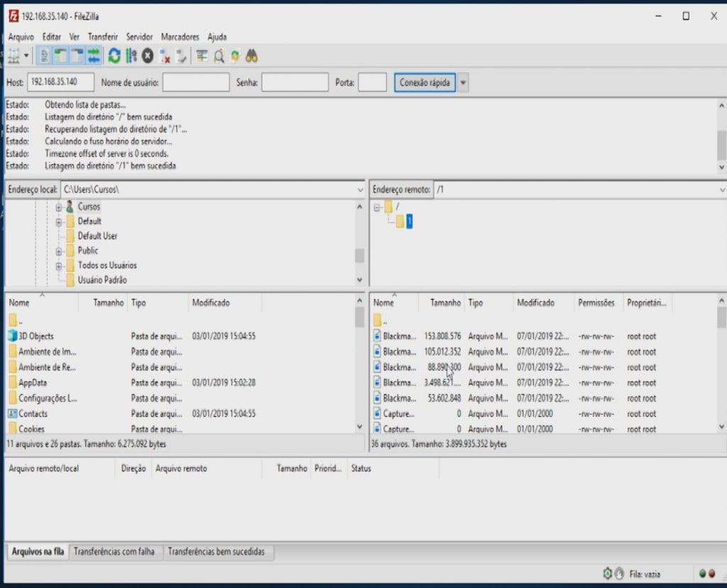Image resolution: width=727 pixels, height=588 pixels.
Task: Click the Porta input field
Action: tap(372, 82)
